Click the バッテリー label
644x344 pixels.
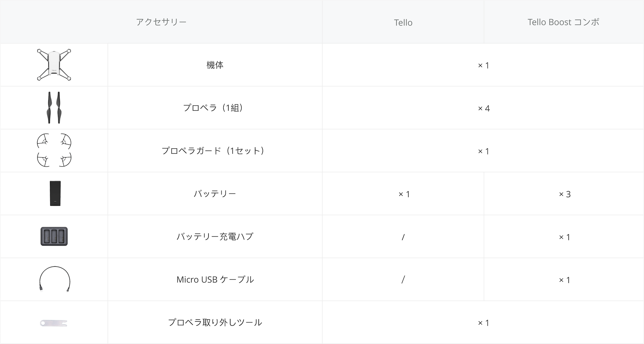coord(215,194)
